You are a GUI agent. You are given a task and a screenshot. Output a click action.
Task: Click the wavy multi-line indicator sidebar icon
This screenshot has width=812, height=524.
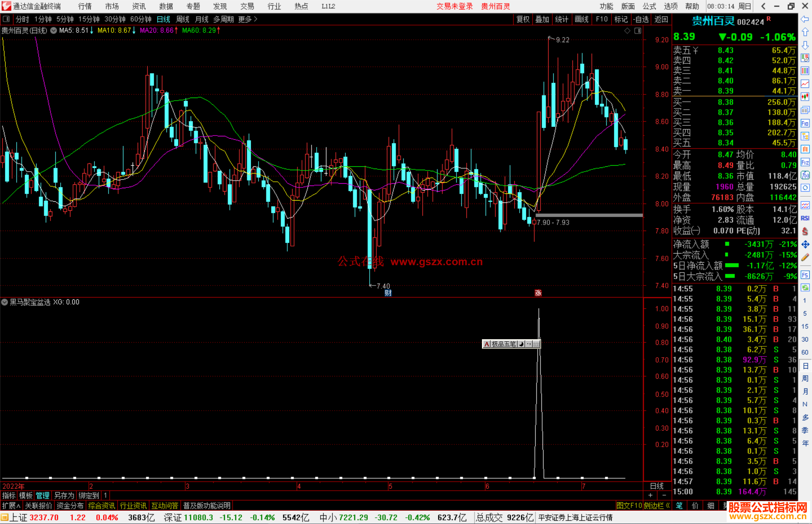coord(805,205)
